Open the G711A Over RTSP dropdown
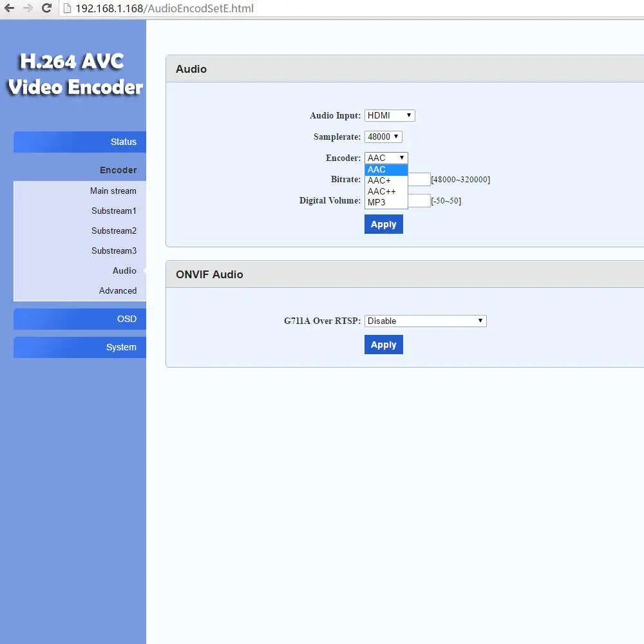 pyautogui.click(x=425, y=321)
